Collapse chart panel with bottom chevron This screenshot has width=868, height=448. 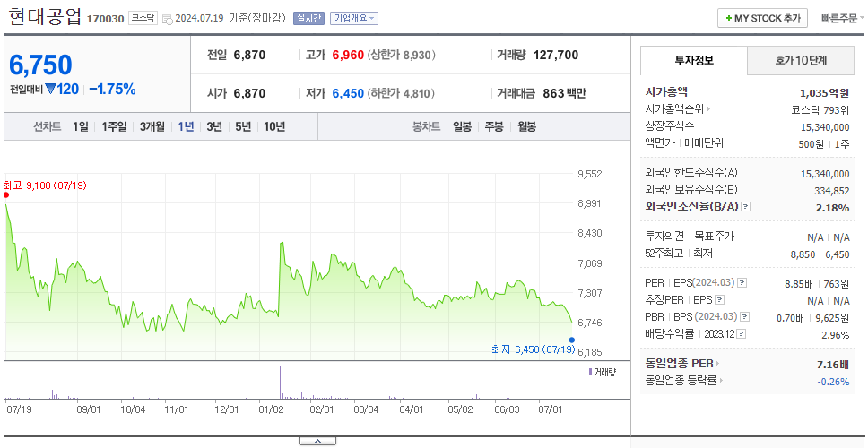pos(317,441)
